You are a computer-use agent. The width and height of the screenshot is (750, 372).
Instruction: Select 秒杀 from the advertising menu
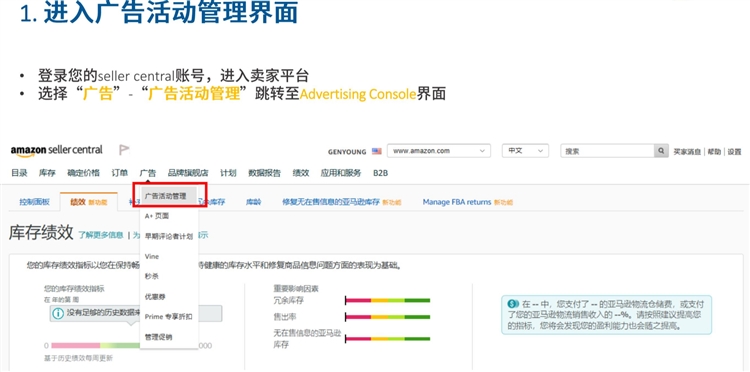point(151,276)
